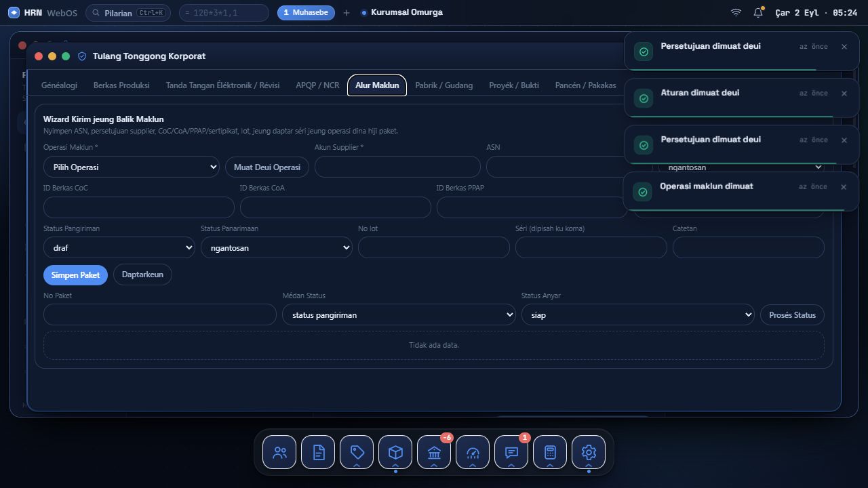Open the Status Pangiriman dropdown
The height and width of the screenshot is (488, 868).
tap(119, 247)
